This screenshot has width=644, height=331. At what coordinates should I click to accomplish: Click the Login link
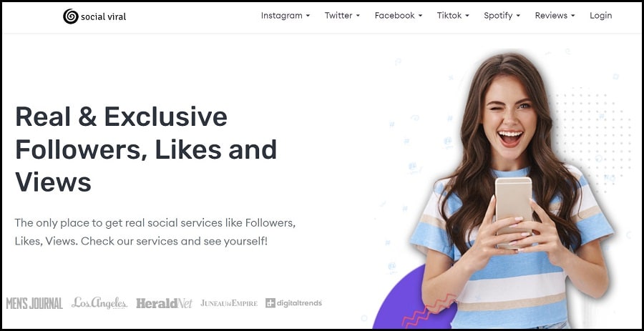(x=601, y=16)
